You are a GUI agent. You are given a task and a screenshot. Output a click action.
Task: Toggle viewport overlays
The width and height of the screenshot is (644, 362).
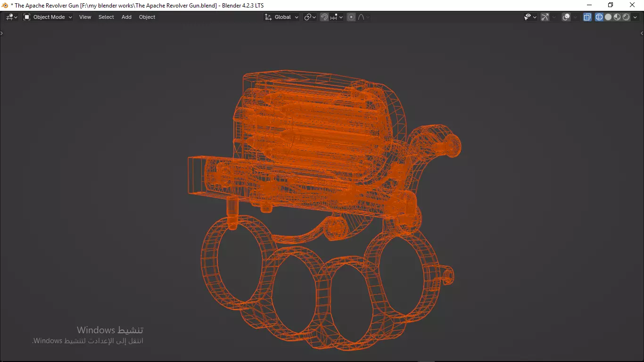pyautogui.click(x=567, y=17)
